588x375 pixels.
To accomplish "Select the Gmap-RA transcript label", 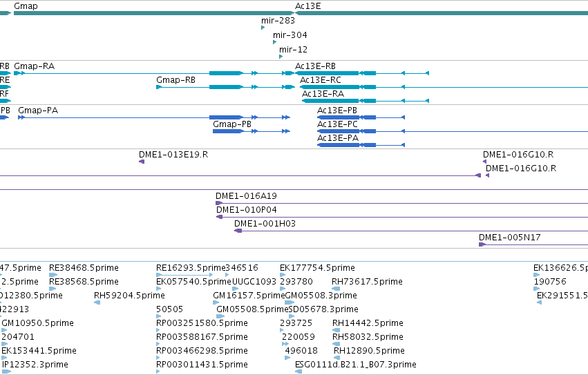I will 34,66.
